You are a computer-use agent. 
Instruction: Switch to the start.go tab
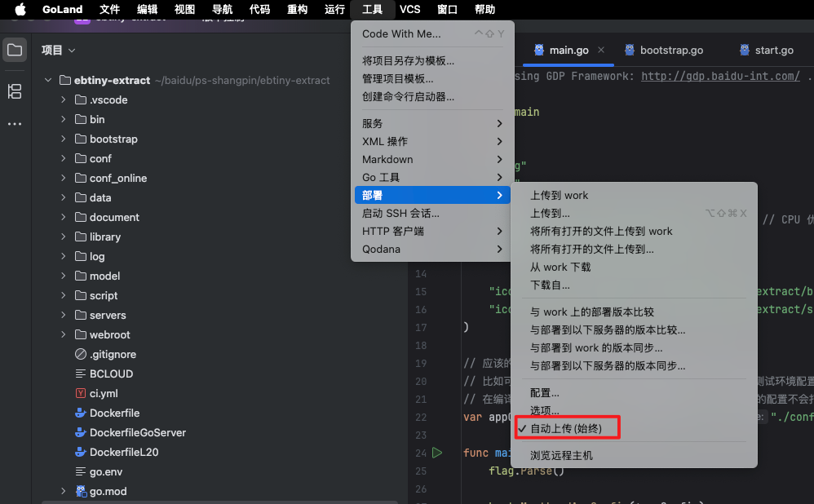(768, 50)
